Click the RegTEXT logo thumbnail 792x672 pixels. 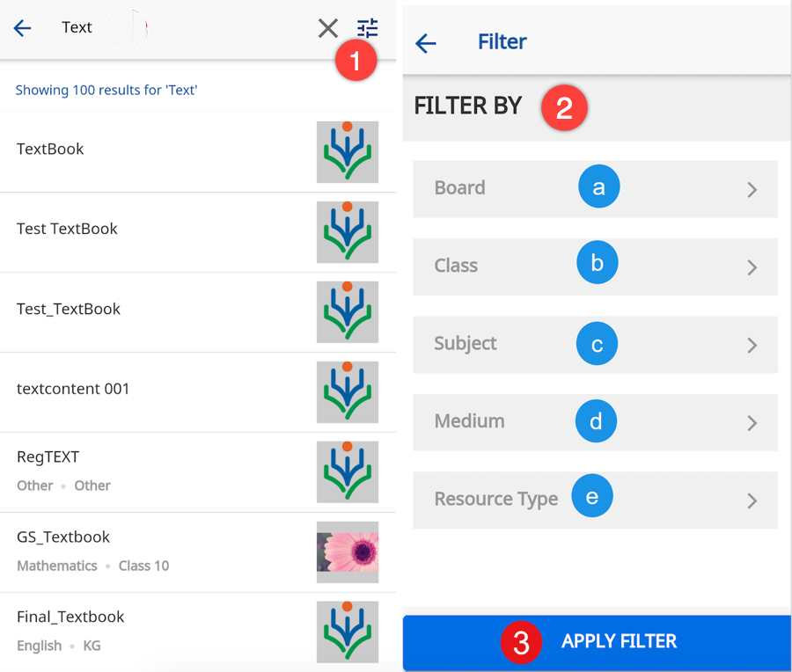348,472
